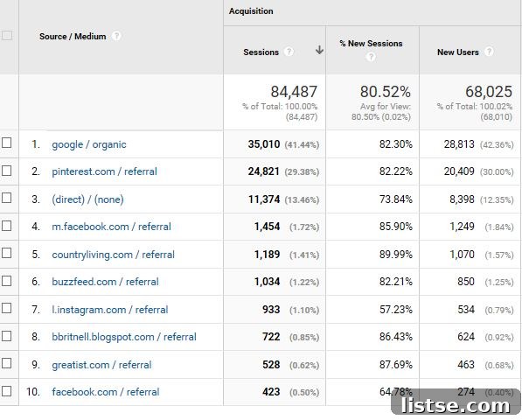This screenshot has height=420, width=522.
Task: Open the buzzfeed.com / referral link
Action: (x=105, y=282)
